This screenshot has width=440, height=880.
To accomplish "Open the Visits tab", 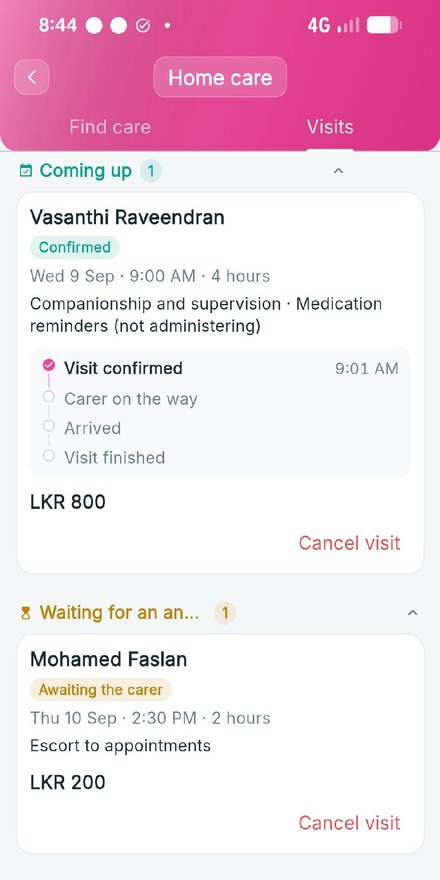I will click(x=330, y=127).
